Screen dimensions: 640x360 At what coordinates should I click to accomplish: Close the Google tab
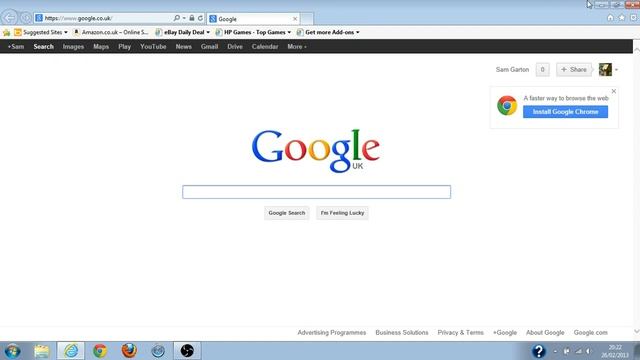pos(295,19)
